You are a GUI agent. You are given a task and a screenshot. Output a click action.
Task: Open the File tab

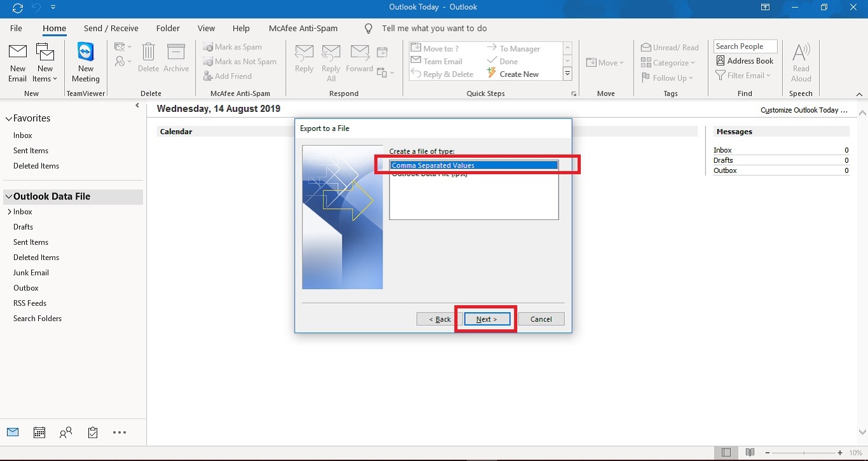coord(16,29)
